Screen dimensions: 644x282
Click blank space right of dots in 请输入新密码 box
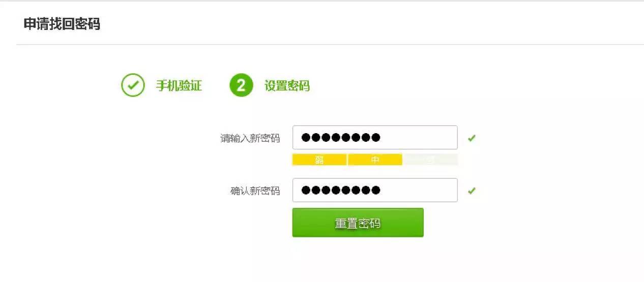pyautogui.click(x=420, y=138)
